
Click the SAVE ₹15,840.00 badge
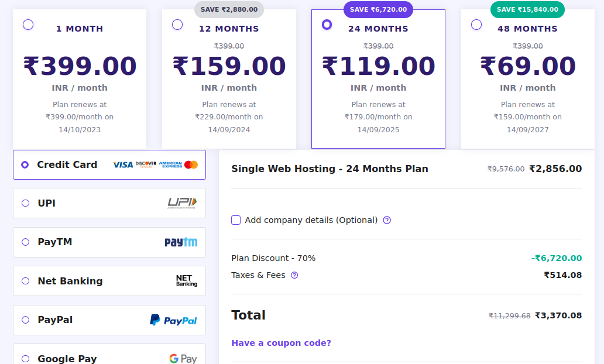coord(527,9)
